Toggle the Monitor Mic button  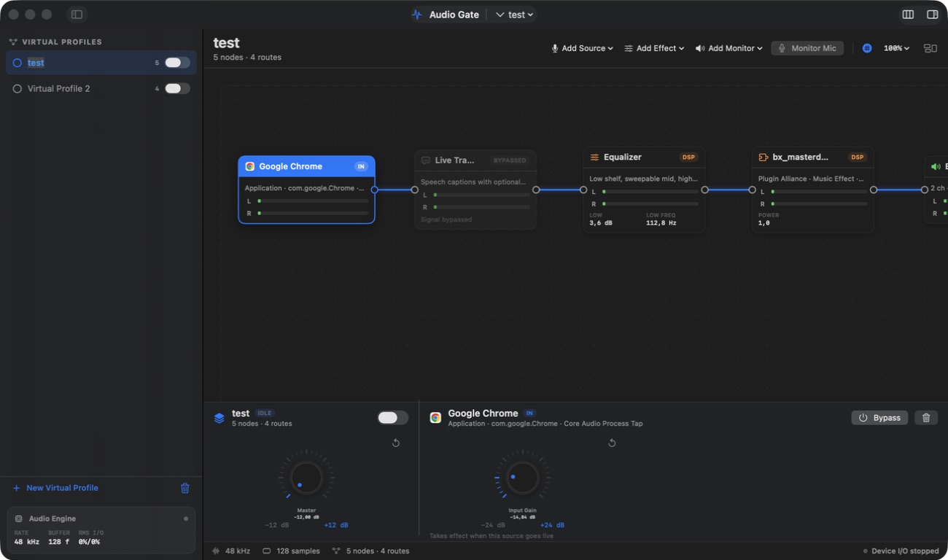pyautogui.click(x=807, y=48)
